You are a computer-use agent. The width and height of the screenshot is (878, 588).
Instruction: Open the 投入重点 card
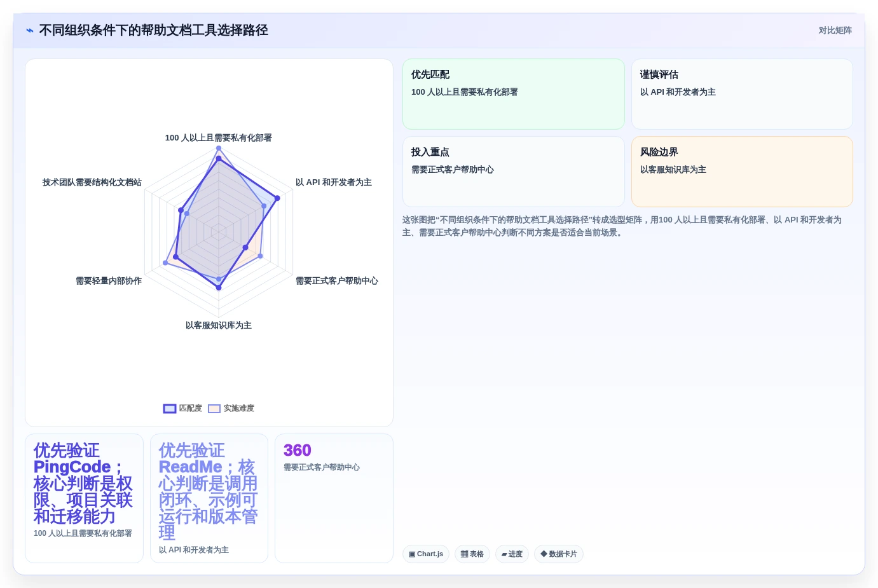pos(514,172)
